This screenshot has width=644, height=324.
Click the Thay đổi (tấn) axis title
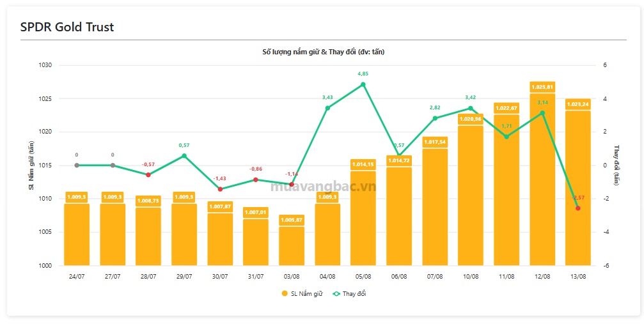[616, 165]
